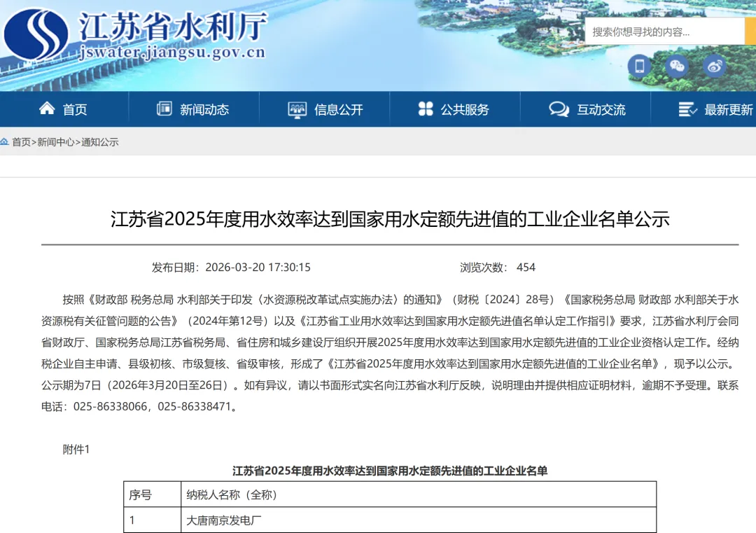
Task: Click the monitor icon beside 信息公开
Action: 297,109
